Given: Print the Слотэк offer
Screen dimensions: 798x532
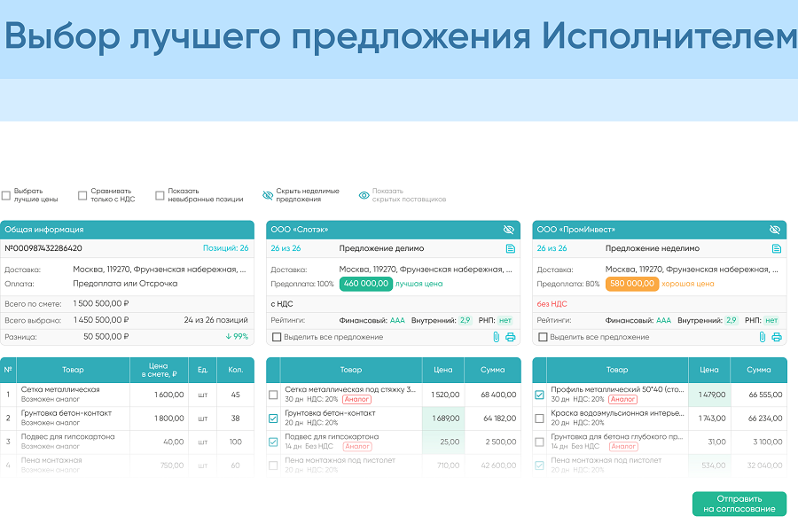Looking at the screenshot, I should [510, 337].
